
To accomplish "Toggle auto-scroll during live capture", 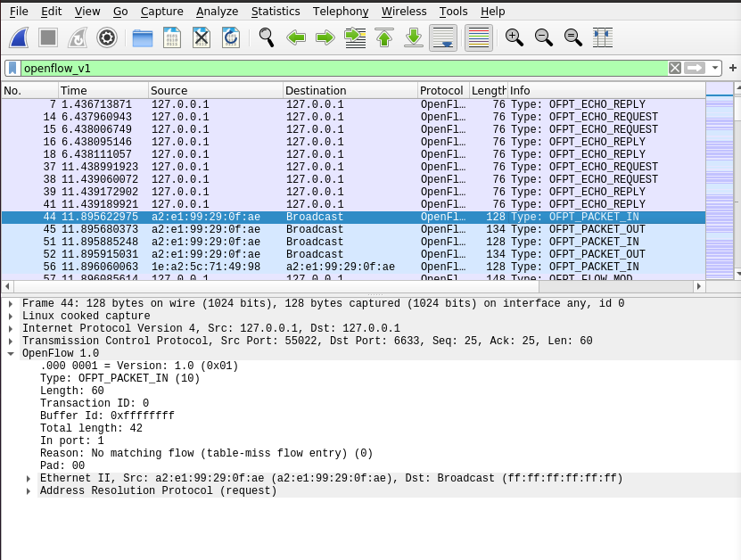I will [443, 37].
